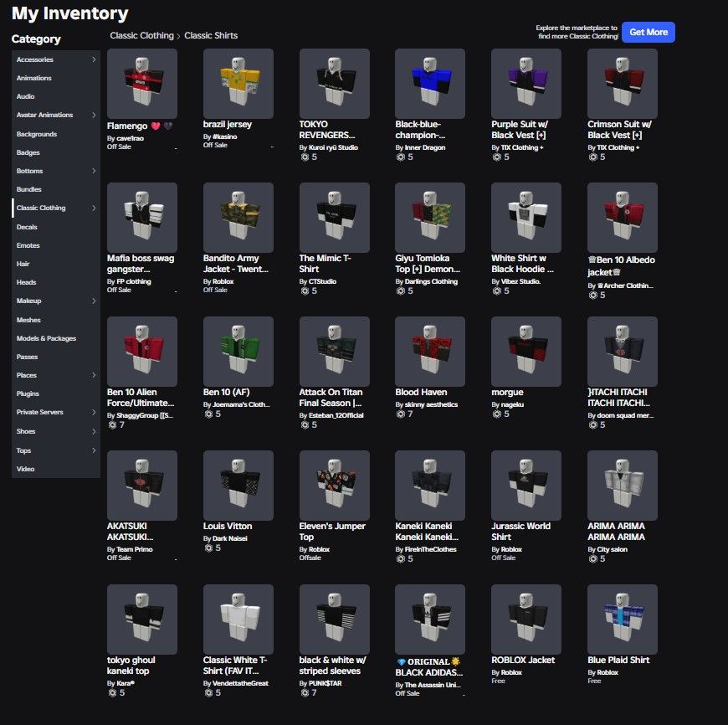This screenshot has height=725, width=728.
Task: Expand the Private Servers chevron
Action: pyautogui.click(x=94, y=412)
